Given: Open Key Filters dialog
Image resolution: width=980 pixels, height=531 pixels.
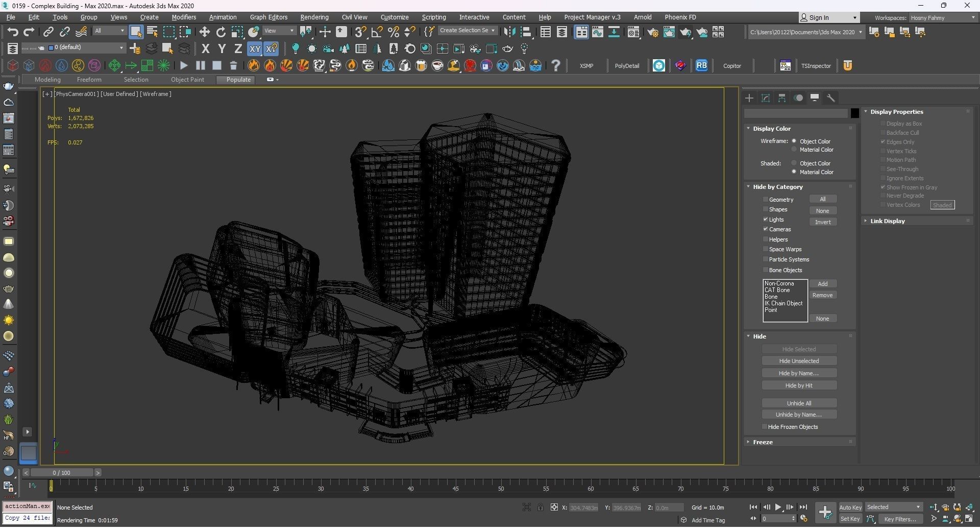Looking at the screenshot, I should point(900,519).
